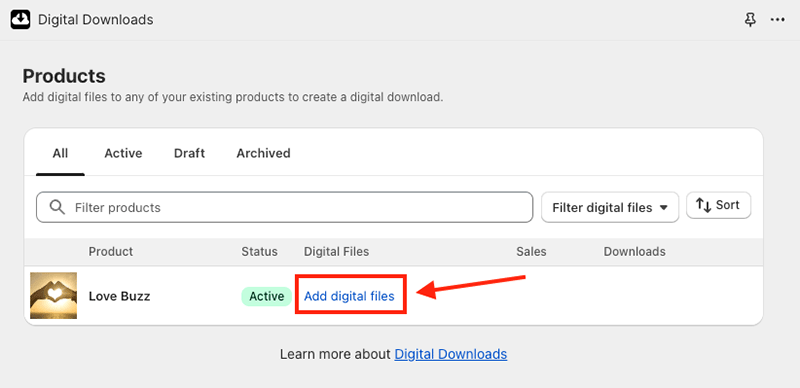Pin the Digital Downloads app
This screenshot has height=388, width=800.
tap(750, 20)
